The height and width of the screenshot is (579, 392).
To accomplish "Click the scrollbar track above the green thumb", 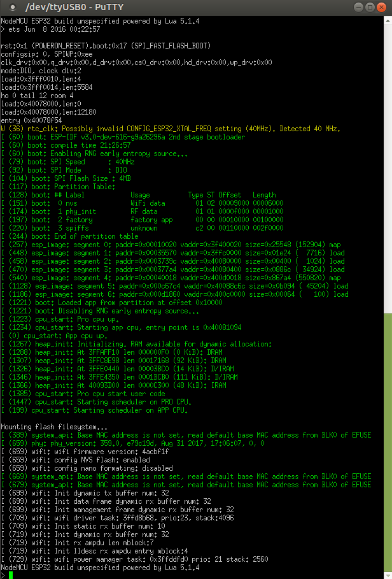I will point(388,168).
